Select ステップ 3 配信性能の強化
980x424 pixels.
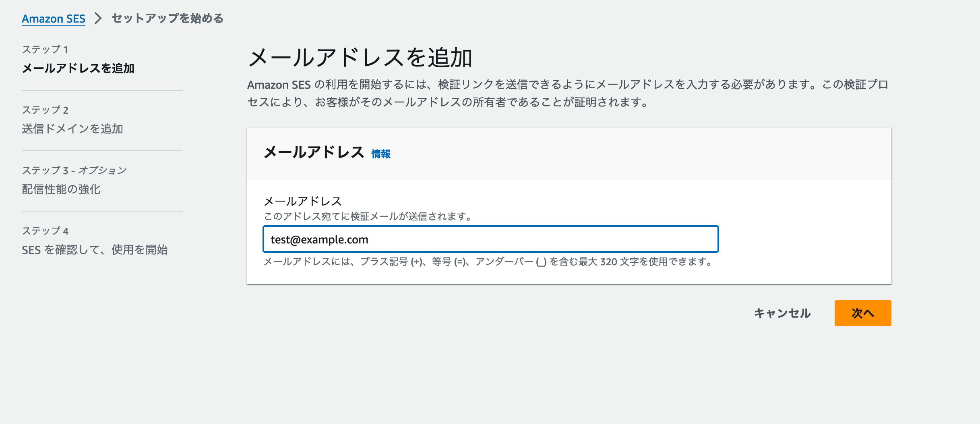point(62,189)
